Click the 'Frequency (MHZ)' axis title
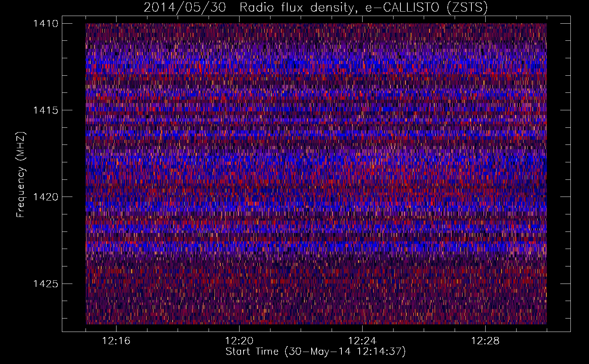 pyautogui.click(x=21, y=175)
